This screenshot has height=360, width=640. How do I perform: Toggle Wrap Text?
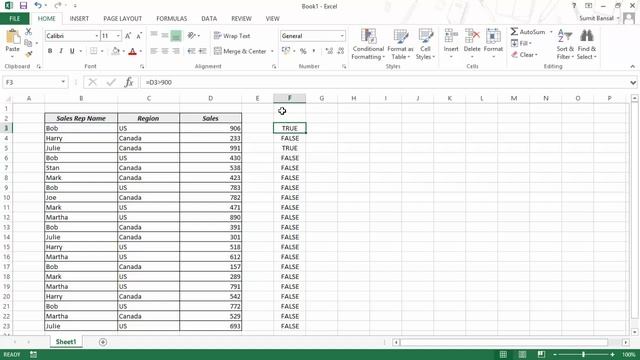232,36
